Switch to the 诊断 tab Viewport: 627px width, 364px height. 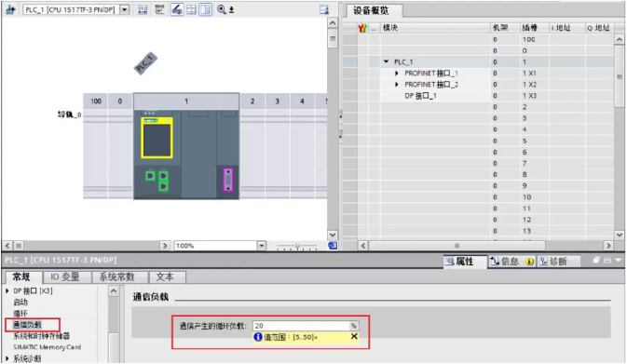point(553,262)
